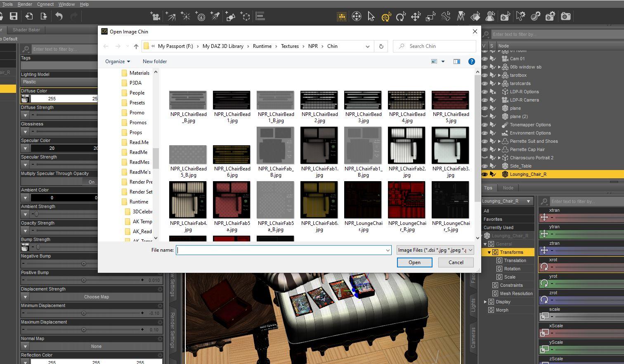Click the Undo arrow in toolbar

tap(59, 17)
